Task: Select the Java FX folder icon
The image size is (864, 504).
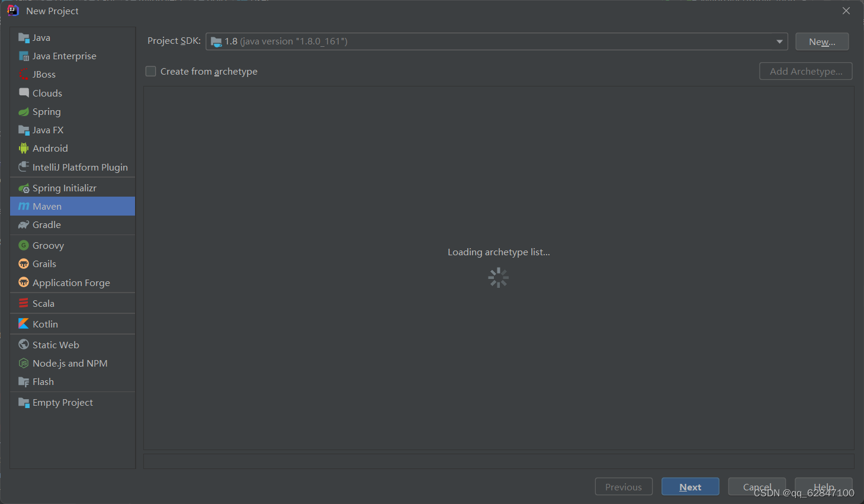Action: pyautogui.click(x=24, y=130)
